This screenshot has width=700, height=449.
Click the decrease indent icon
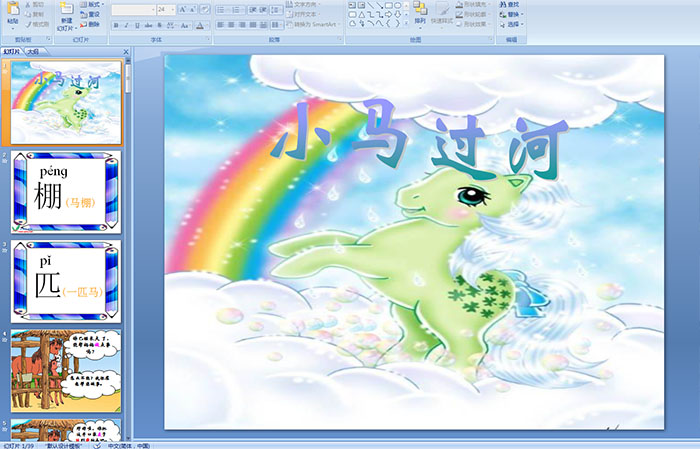tap(253, 9)
